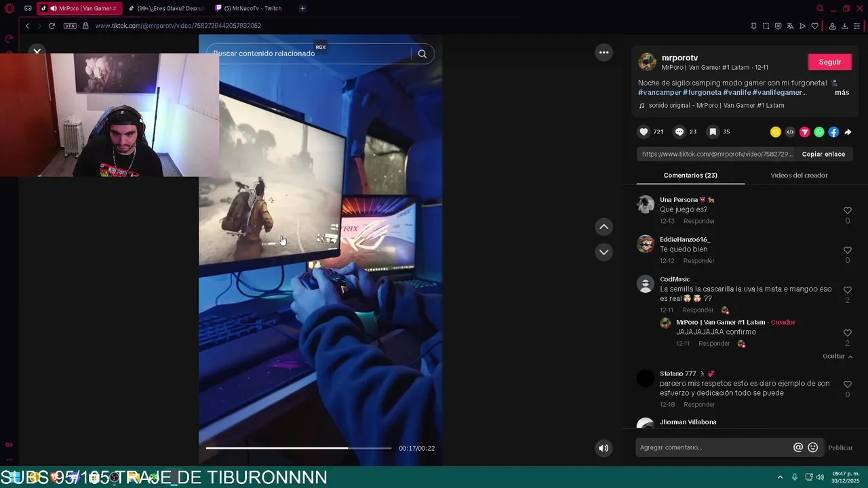Open more share options arrow
Viewport: 868px width, 488px height.
point(848,132)
